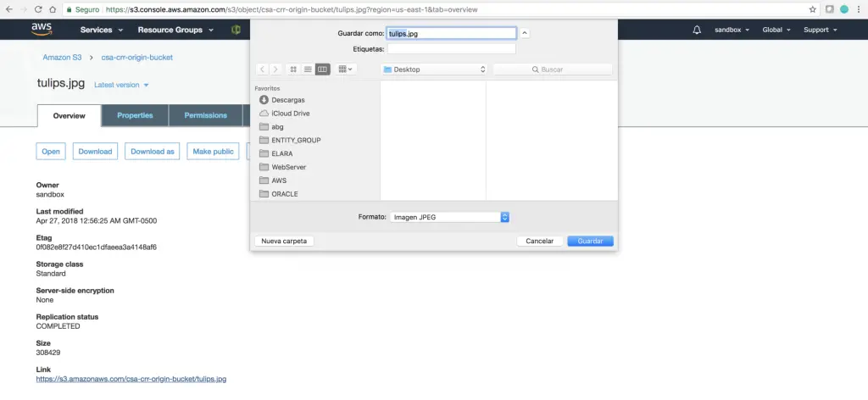Click the Download button
This screenshot has width=868, height=400.
pyautogui.click(x=95, y=152)
